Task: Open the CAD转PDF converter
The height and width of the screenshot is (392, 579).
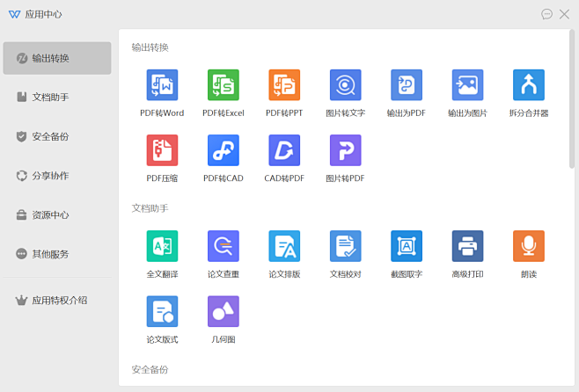Action: 284,150
